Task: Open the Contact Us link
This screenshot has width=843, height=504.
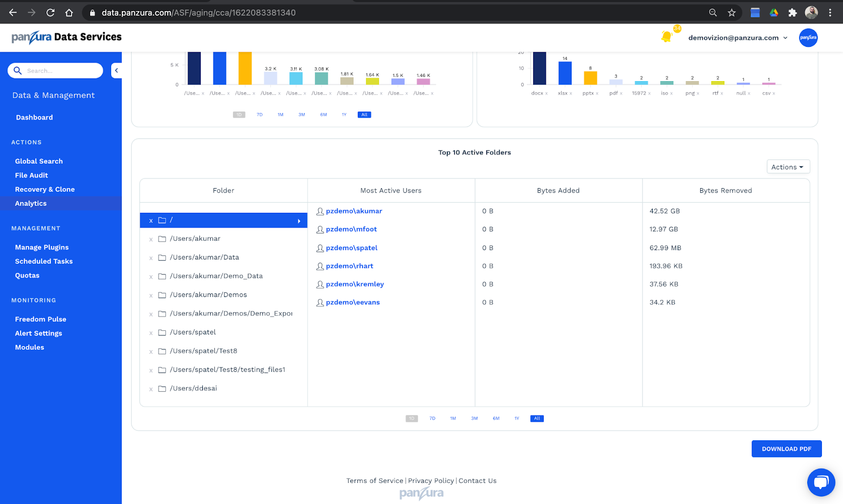Action: pyautogui.click(x=477, y=481)
